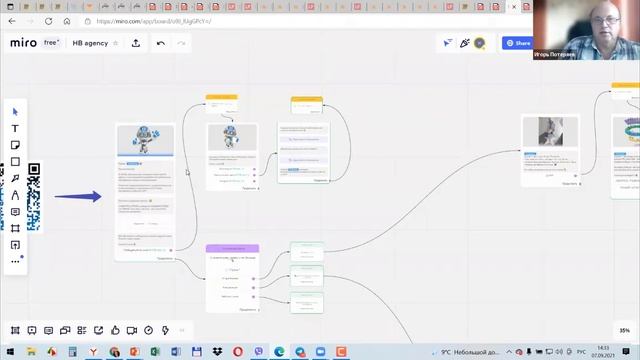Select the Comment tool in left toolbar
This screenshot has width=640, height=360.
point(15,212)
